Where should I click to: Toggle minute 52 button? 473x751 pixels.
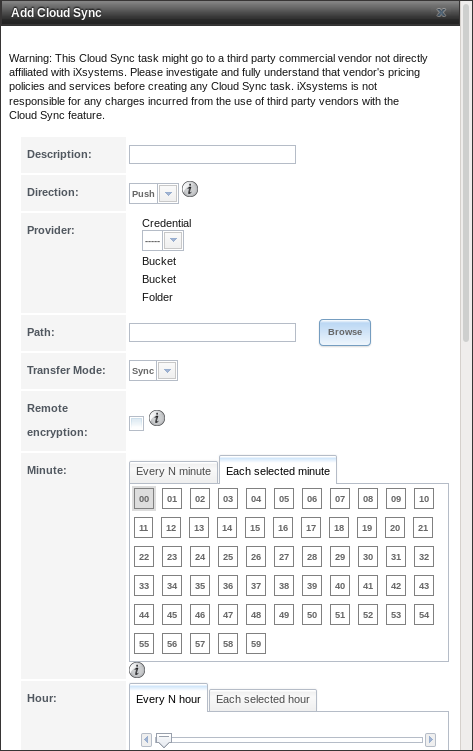[x=368, y=614]
